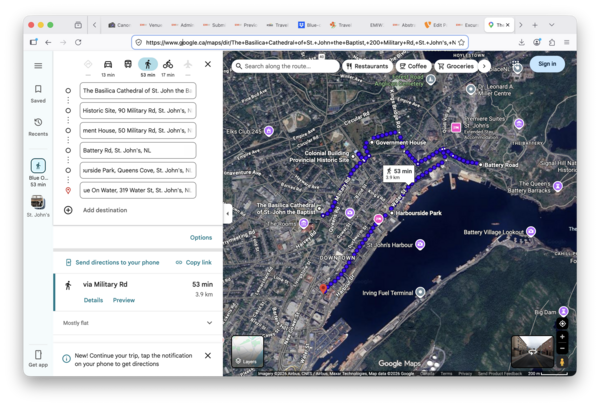Edit Battery Rd destination field

[138, 150]
